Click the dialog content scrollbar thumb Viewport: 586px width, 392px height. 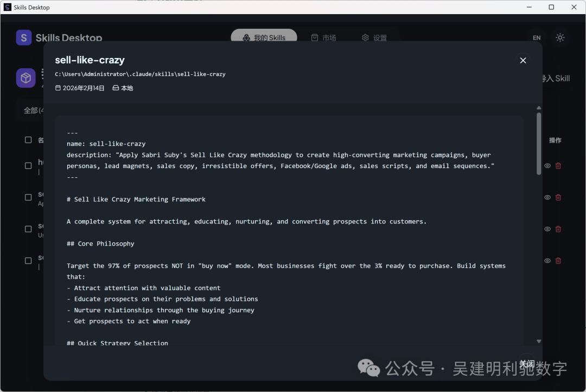tap(539, 144)
